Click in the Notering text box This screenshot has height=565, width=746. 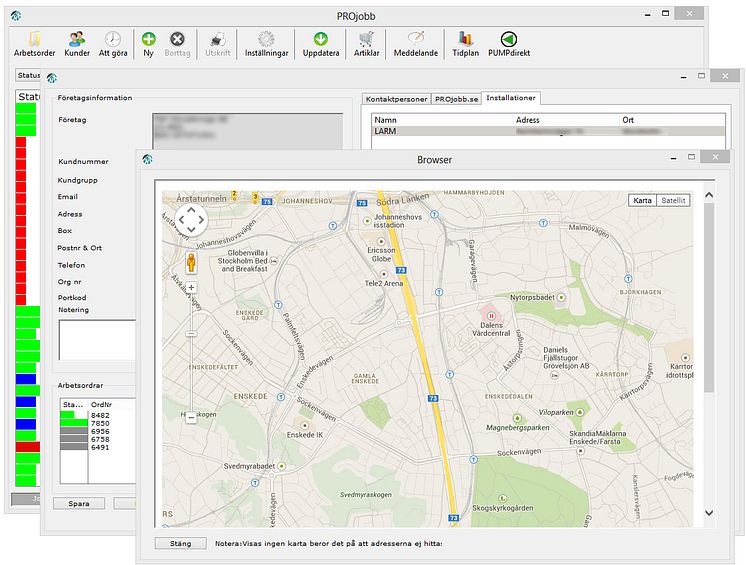tap(98, 340)
